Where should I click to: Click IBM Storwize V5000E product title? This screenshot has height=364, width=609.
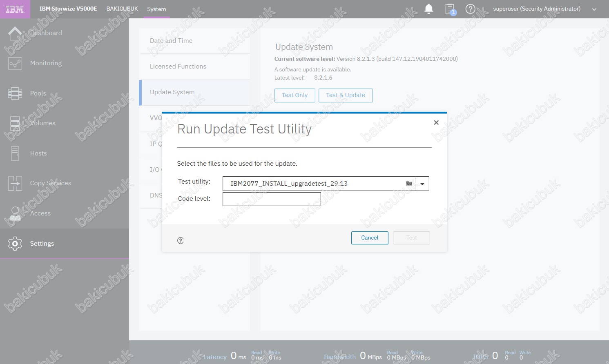click(68, 9)
